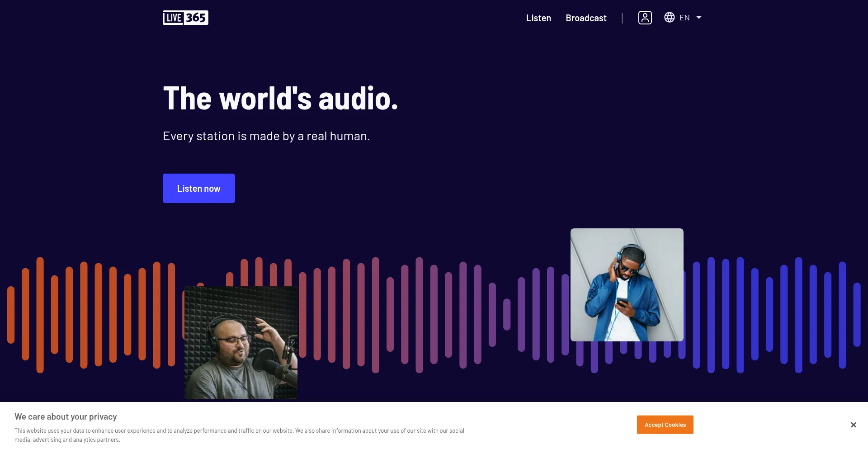Click the Accept Cookies button
The width and height of the screenshot is (868, 449).
[x=665, y=425]
